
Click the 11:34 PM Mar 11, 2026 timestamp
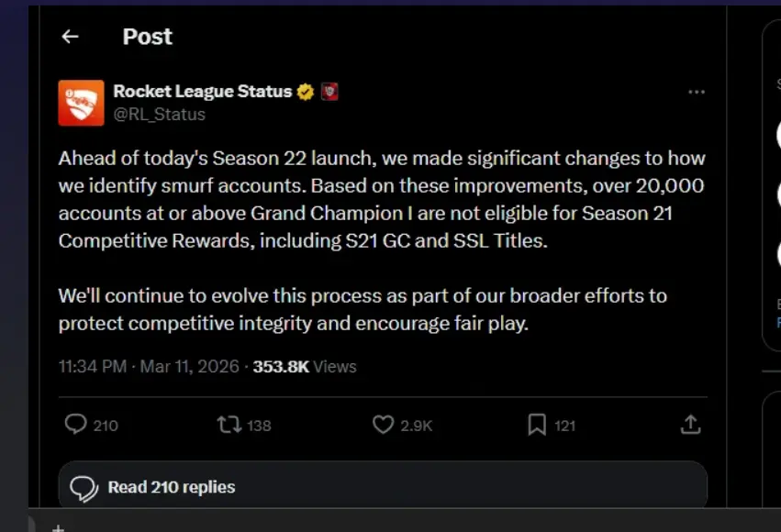click(x=149, y=367)
